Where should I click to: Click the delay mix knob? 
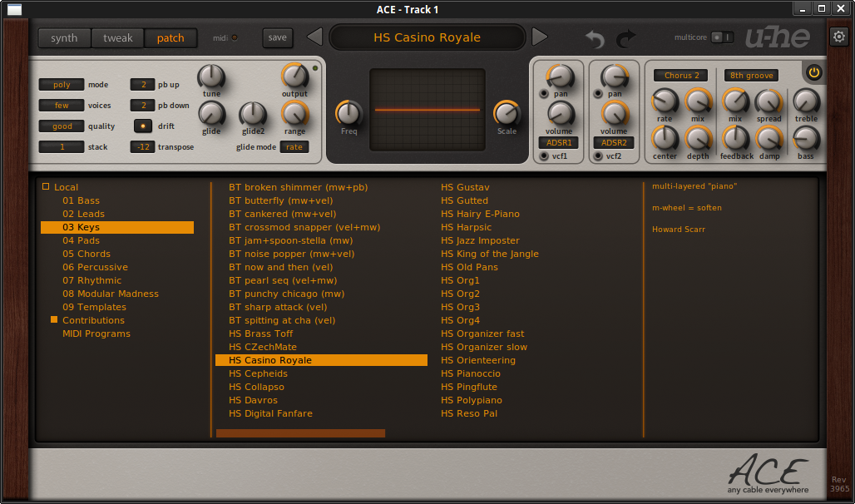click(735, 101)
